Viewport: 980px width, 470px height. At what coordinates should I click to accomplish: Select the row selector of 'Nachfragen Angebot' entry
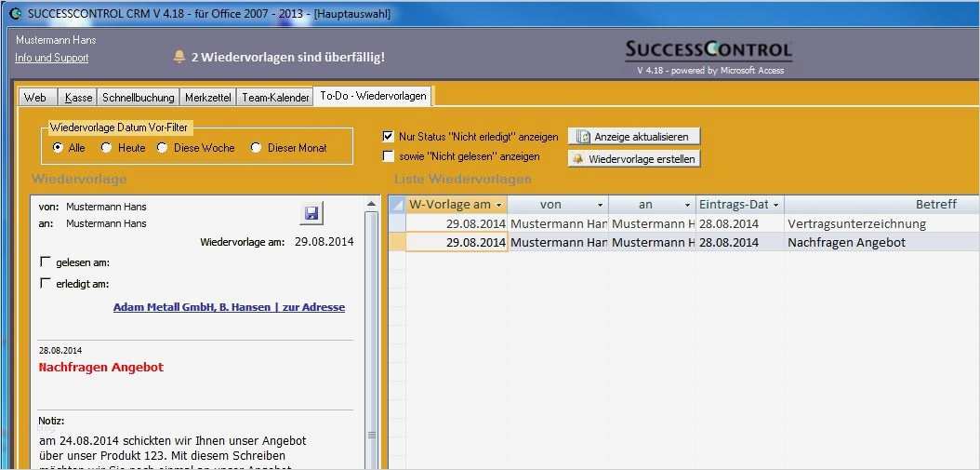point(397,242)
